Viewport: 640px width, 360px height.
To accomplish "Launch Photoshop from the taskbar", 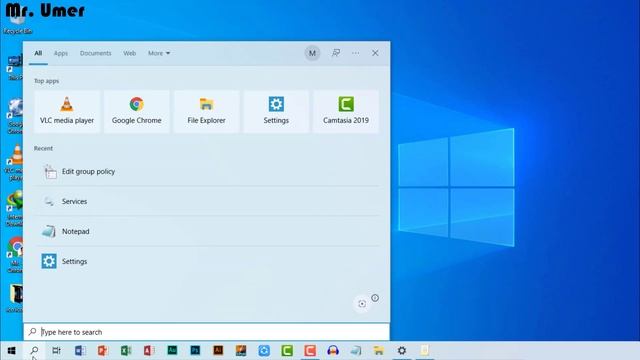I will pos(195,350).
